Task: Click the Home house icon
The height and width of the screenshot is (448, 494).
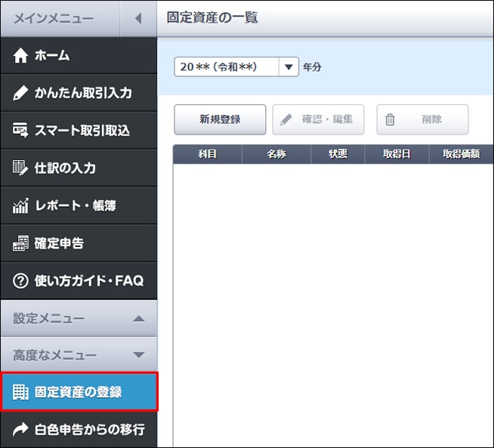Action: [20, 55]
